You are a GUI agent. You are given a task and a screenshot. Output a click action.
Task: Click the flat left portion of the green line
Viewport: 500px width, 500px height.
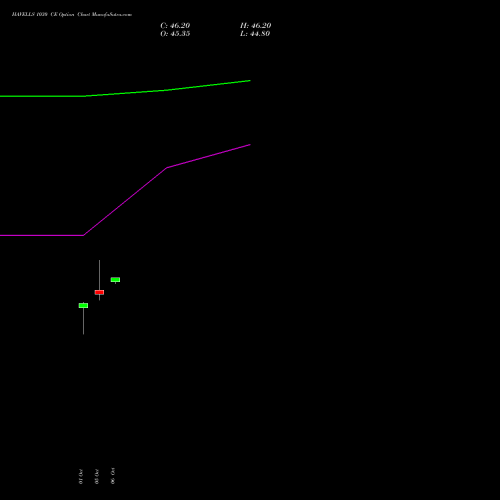(42, 96)
